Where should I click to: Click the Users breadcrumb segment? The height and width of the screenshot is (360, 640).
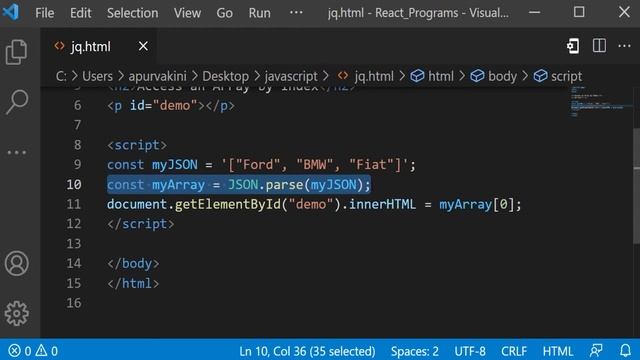point(97,76)
